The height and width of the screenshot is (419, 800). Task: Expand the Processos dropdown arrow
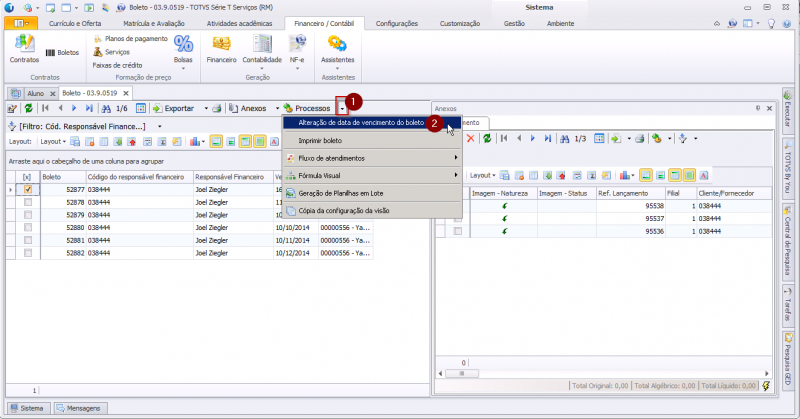click(x=343, y=108)
